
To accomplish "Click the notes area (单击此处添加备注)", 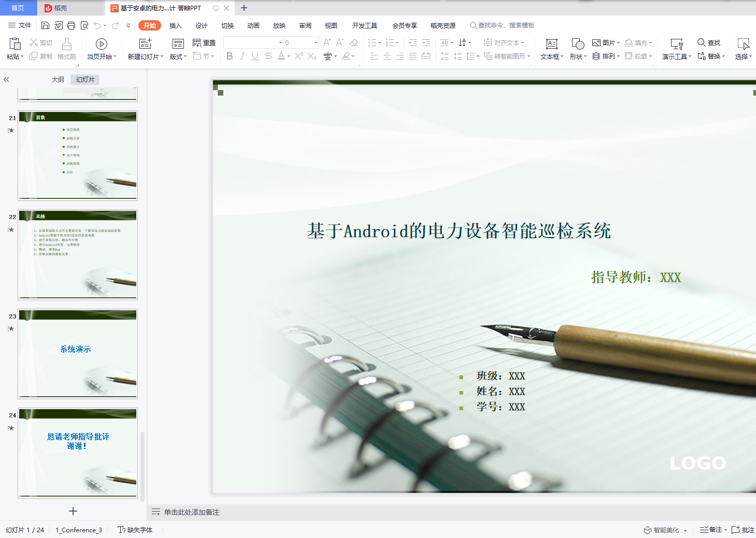I will coord(192,512).
